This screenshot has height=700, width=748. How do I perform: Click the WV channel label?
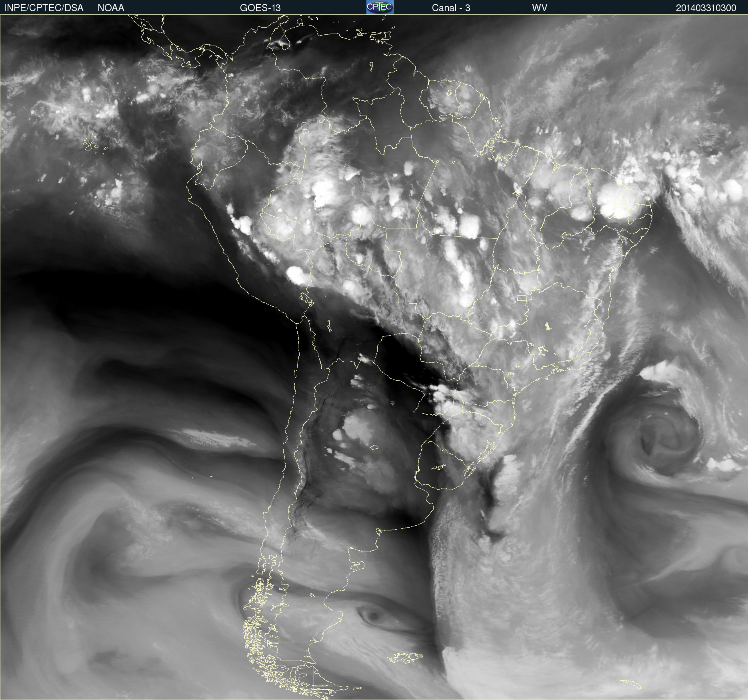point(540,8)
